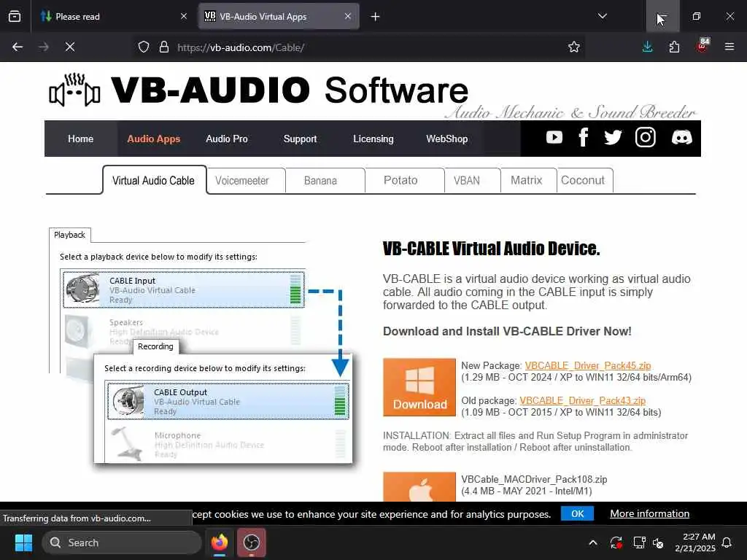The height and width of the screenshot is (560, 747).
Task: Switch to the VBAN tab
Action: tap(467, 181)
